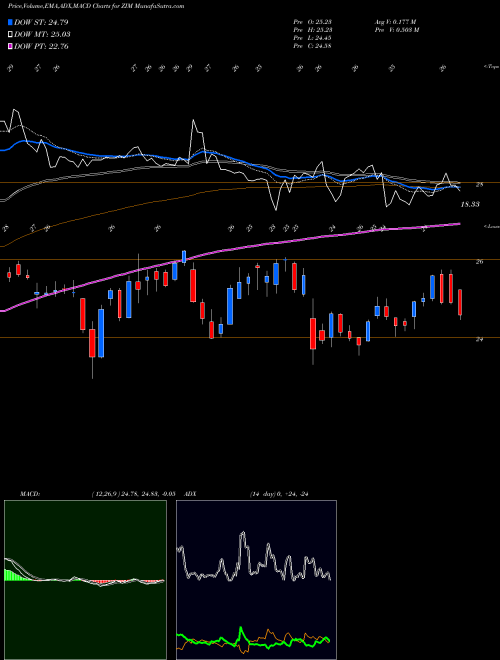The height and width of the screenshot is (660, 500).
Task: Click the Pre L: 24.45 value
Action: point(313,38)
